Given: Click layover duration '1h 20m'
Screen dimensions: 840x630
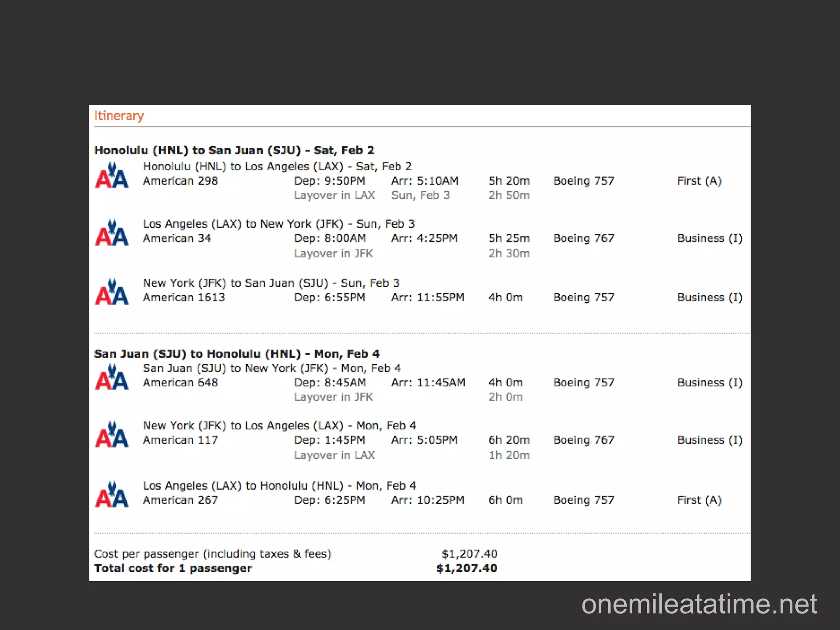Looking at the screenshot, I should pos(509,455).
